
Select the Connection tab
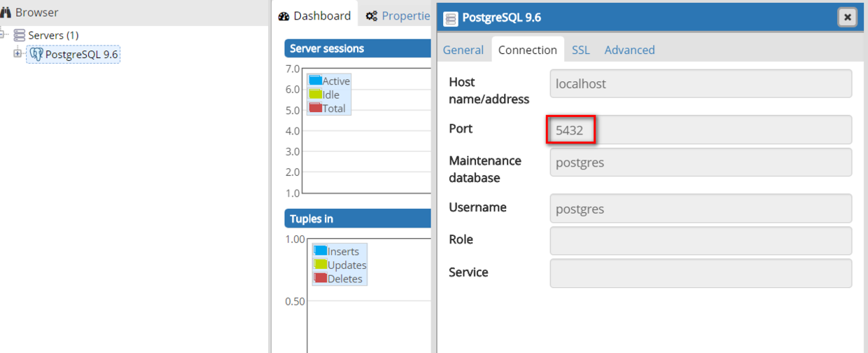click(x=528, y=50)
